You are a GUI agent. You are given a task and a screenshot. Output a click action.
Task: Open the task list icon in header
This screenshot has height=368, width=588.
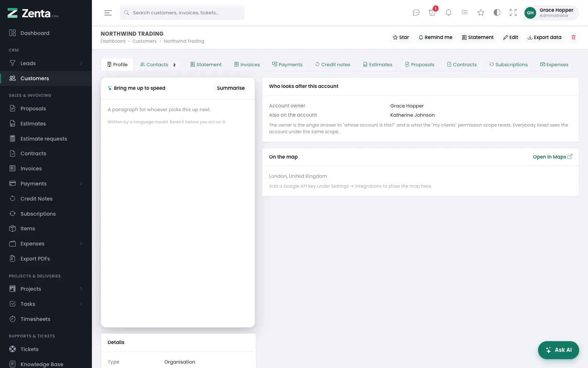pyautogui.click(x=465, y=13)
